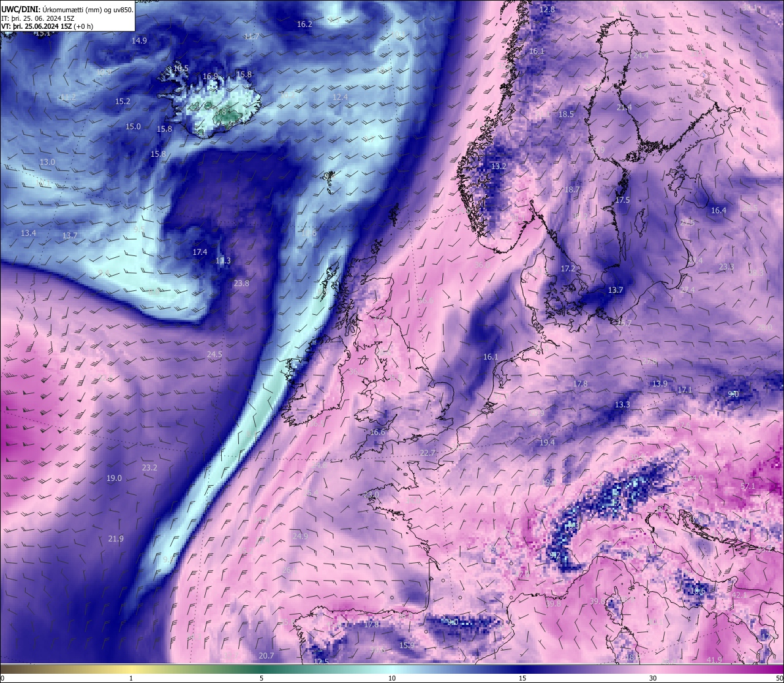Click the 15.0 value label

133,127
